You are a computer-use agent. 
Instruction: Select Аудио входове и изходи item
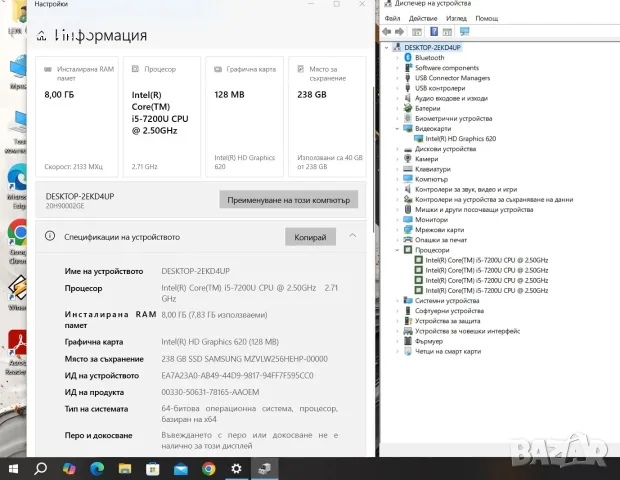pos(451,98)
